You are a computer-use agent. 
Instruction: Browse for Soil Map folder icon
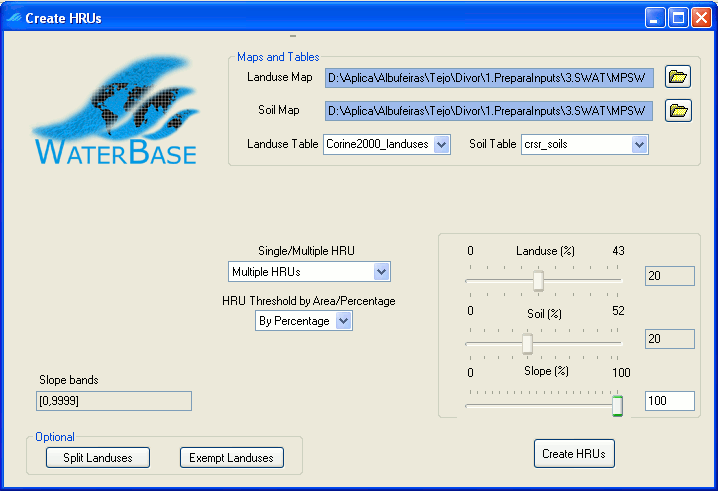(679, 110)
